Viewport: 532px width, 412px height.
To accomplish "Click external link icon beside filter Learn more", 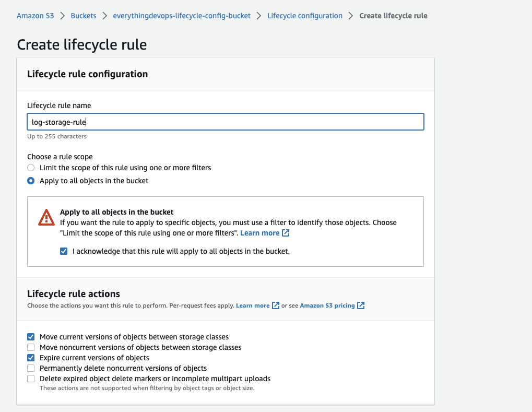I will (286, 233).
